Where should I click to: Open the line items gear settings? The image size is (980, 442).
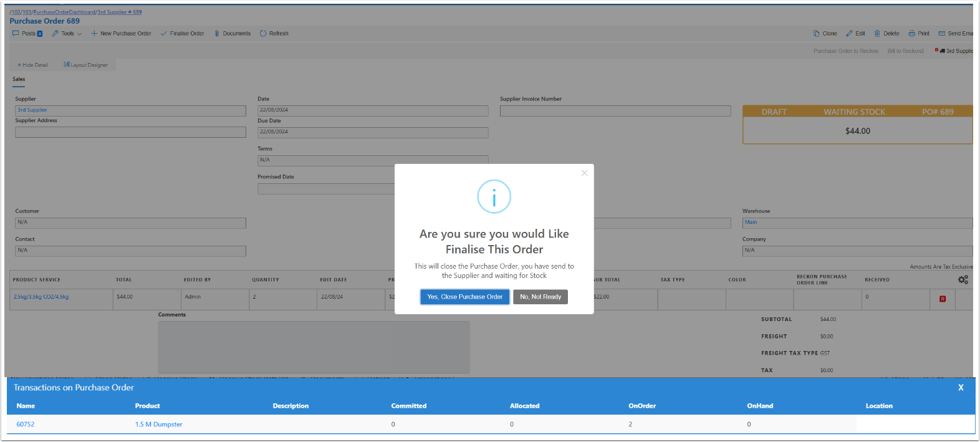tap(963, 280)
